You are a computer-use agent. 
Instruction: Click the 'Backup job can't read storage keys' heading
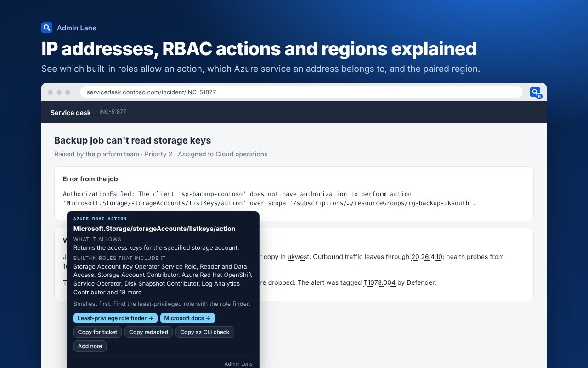click(133, 140)
